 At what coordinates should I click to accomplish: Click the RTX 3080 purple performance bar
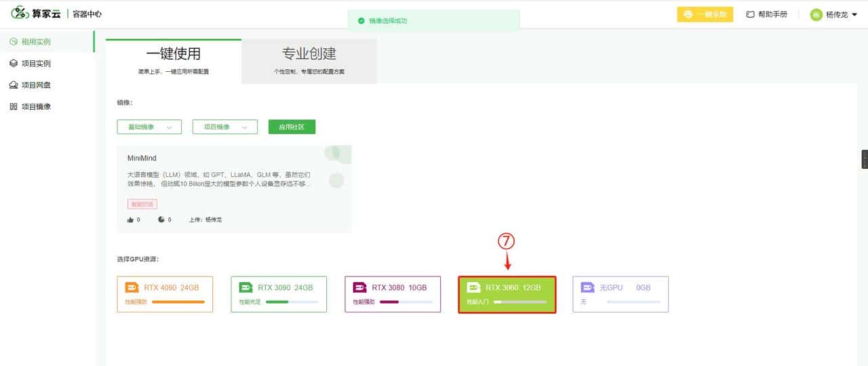click(406, 302)
